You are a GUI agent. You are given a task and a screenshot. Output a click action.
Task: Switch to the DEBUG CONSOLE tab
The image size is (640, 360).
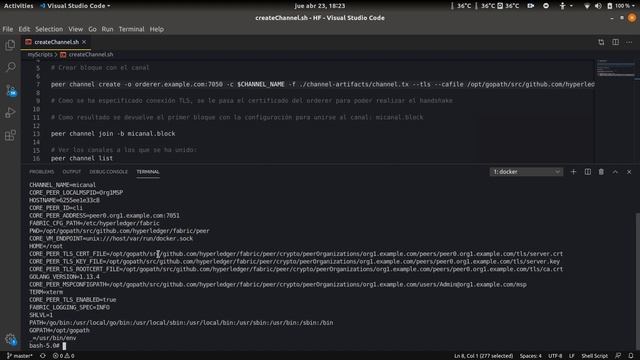tap(109, 172)
